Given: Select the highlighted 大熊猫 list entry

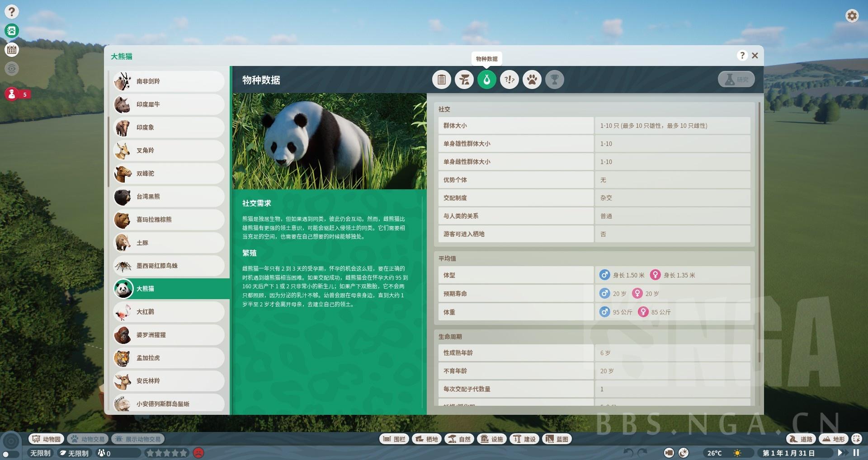Looking at the screenshot, I should point(171,289).
